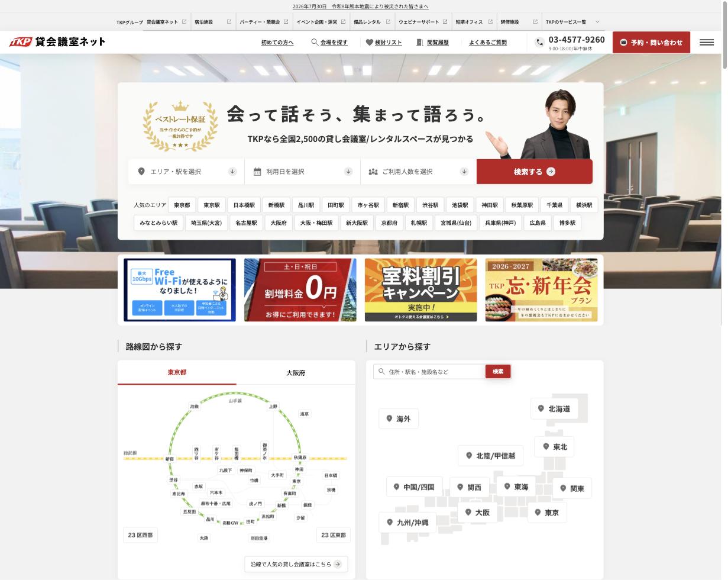Expand the ご利用人数を選択 dropdown

[x=464, y=172]
